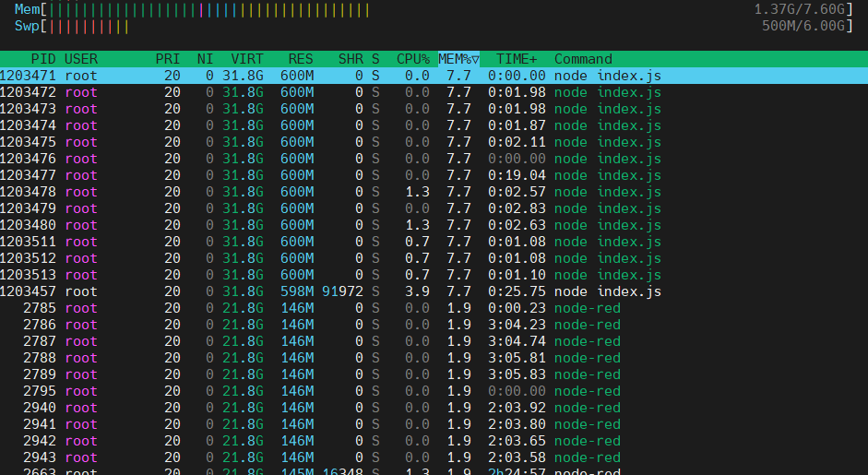Select process row PID 1203479

tap(434, 208)
